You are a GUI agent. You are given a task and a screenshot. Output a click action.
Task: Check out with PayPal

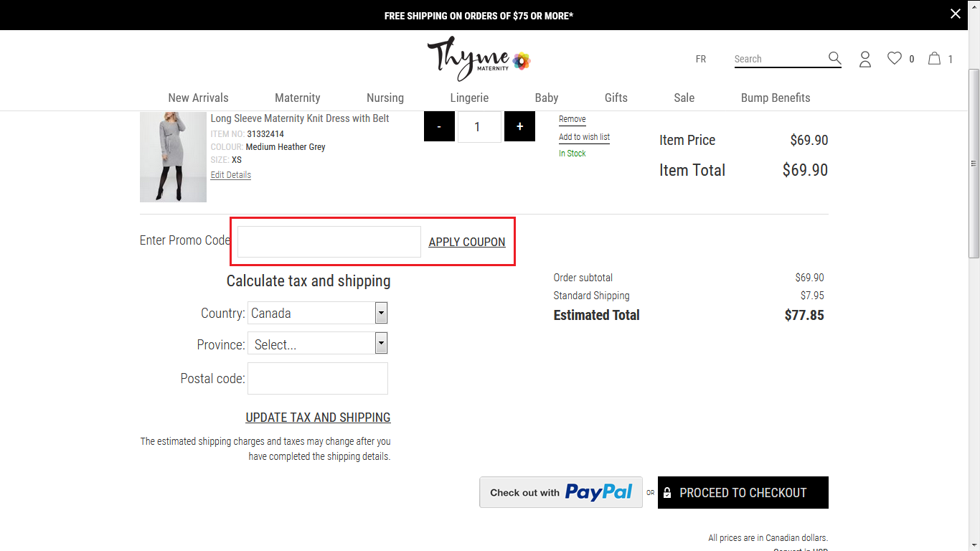pos(561,492)
